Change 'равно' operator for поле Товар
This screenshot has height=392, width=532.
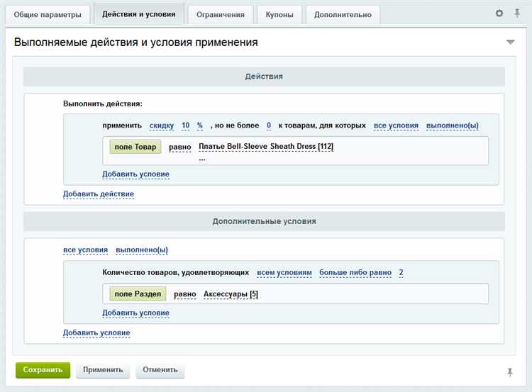[x=180, y=147]
